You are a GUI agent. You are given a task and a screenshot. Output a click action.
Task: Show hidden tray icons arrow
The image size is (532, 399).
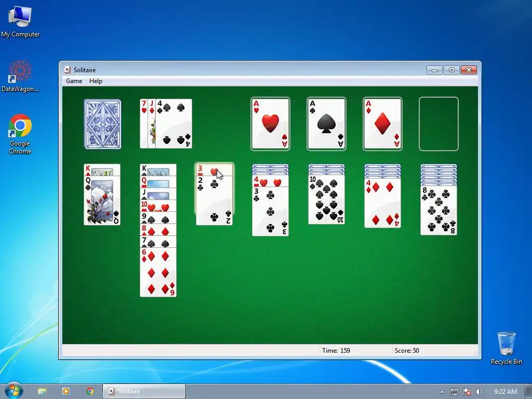442,392
